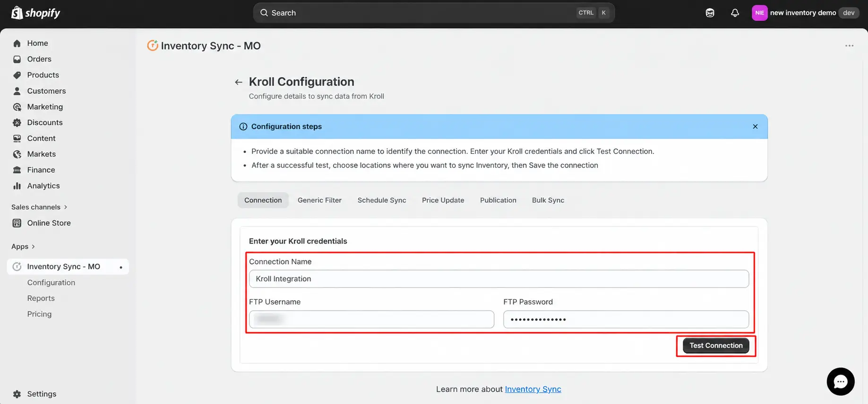This screenshot has width=868, height=404.
Task: Click the Online Store storefront icon
Action: 17,223
